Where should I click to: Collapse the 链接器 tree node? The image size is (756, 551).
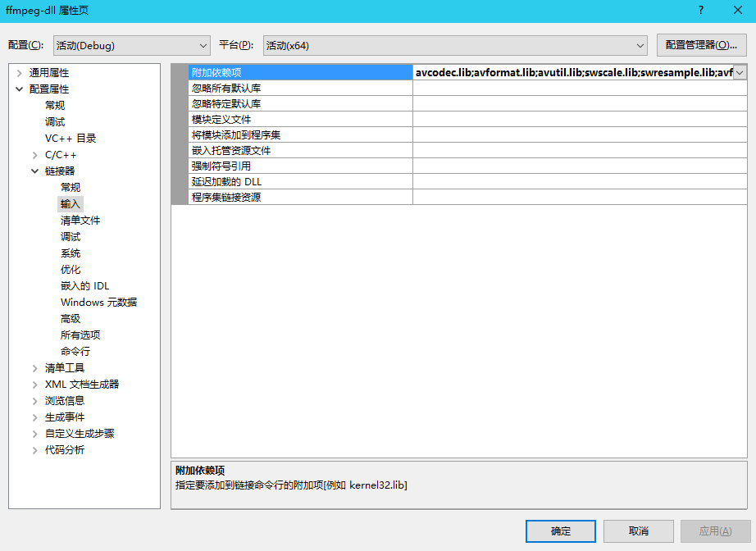pyautogui.click(x=34, y=171)
